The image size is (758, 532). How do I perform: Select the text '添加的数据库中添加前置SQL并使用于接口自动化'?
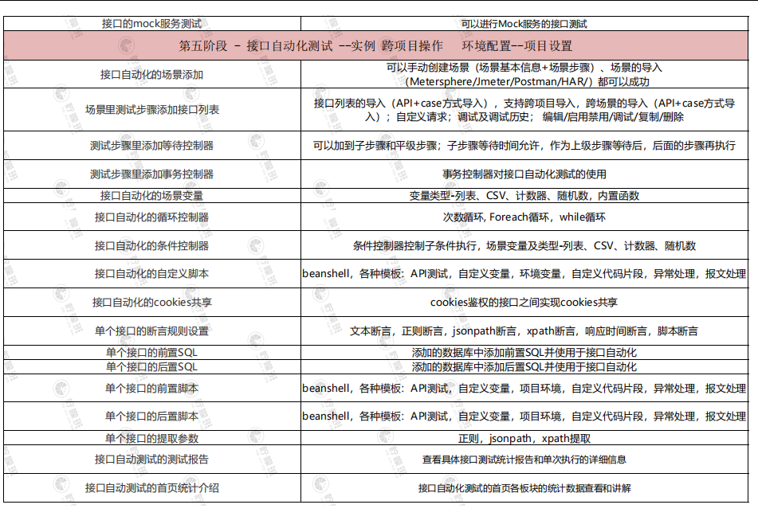click(524, 352)
